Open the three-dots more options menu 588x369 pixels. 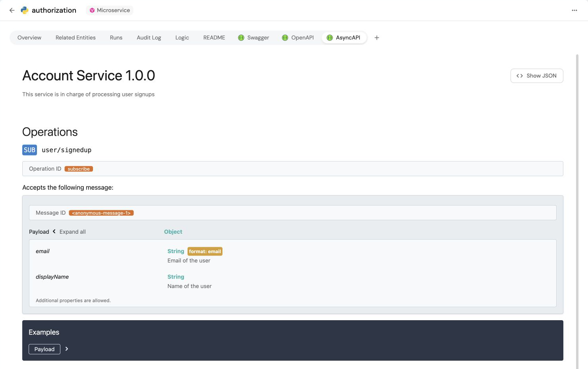click(x=574, y=10)
